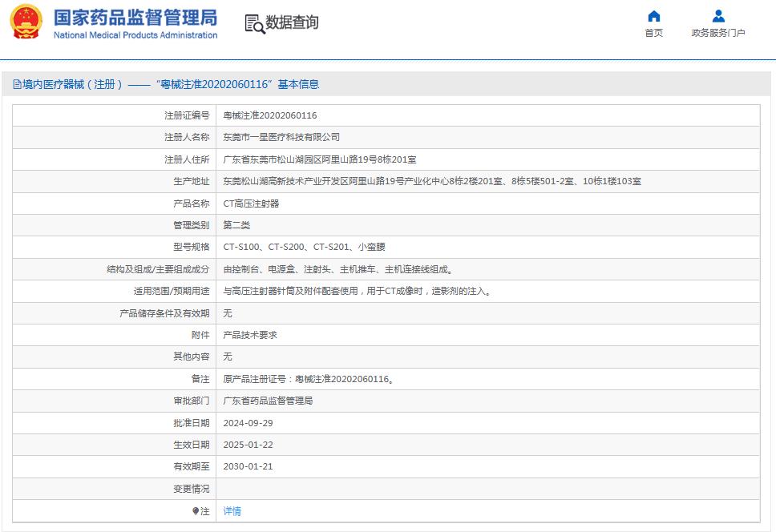The image size is (776, 532).
Task: Select the 型号规格 cell listing CT-S100
Action: coord(303,247)
